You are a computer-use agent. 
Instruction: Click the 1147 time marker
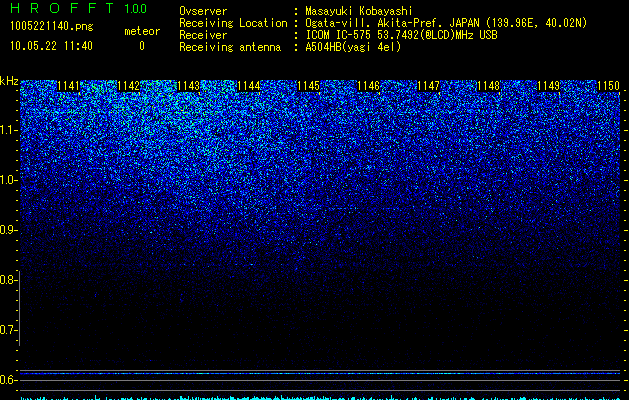pos(428,86)
